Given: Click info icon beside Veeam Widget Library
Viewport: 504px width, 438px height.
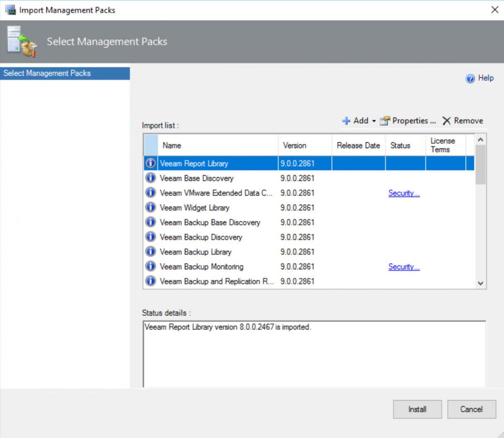Looking at the screenshot, I should click(x=151, y=208).
